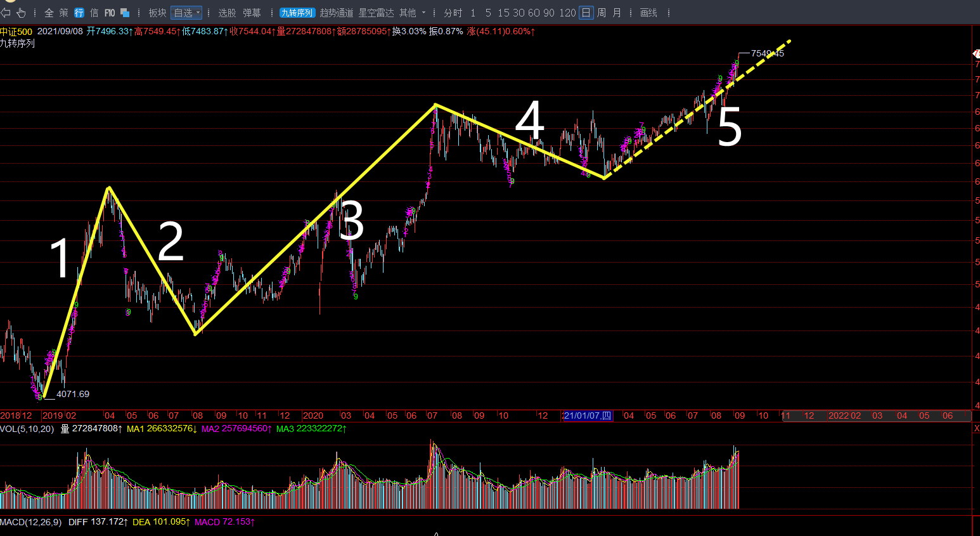Viewport: 980px width, 536px height.
Task: Select the 60 minute period
Action: coord(534,13)
